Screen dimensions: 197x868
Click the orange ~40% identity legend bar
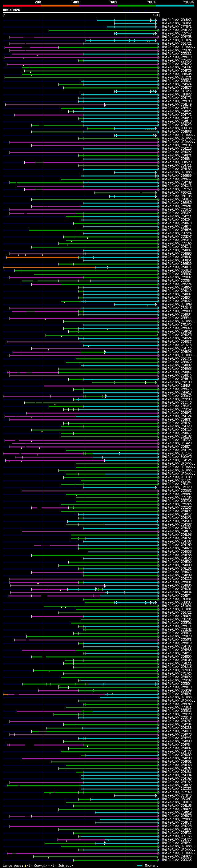click(x=60, y=6)
